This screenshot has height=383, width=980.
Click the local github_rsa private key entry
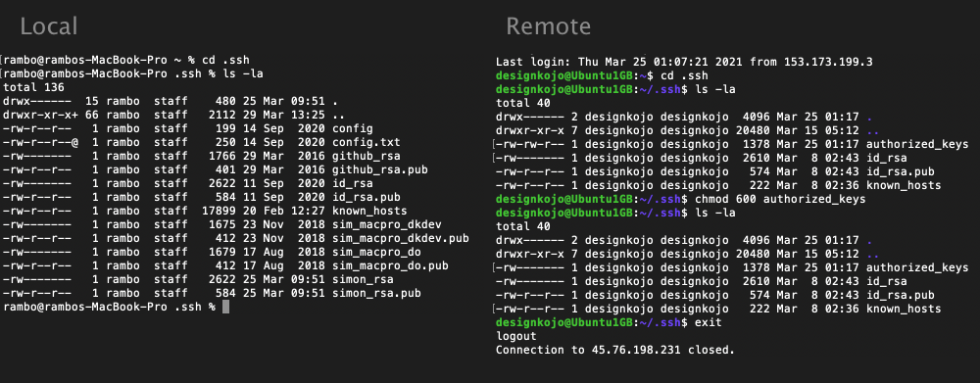[367, 156]
